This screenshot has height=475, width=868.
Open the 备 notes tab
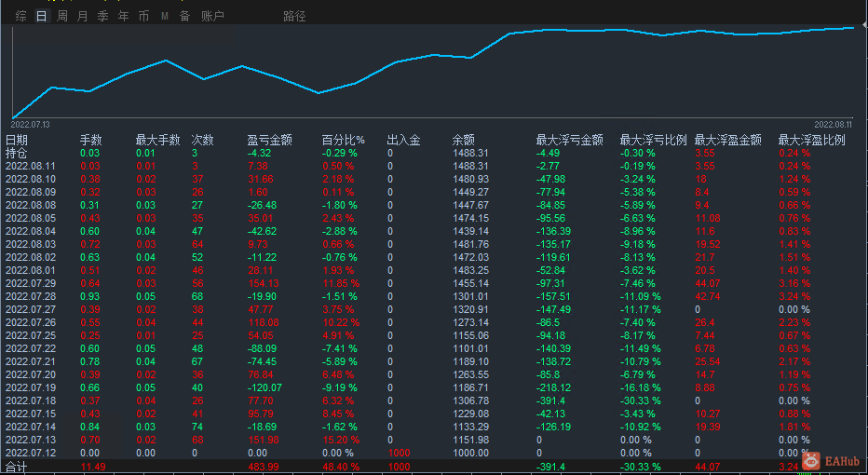click(185, 16)
